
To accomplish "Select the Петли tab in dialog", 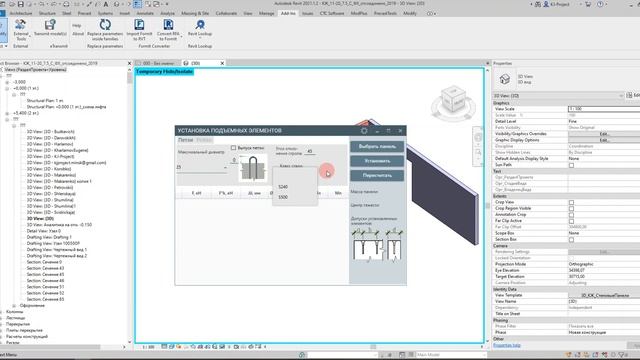I will (x=185, y=140).
